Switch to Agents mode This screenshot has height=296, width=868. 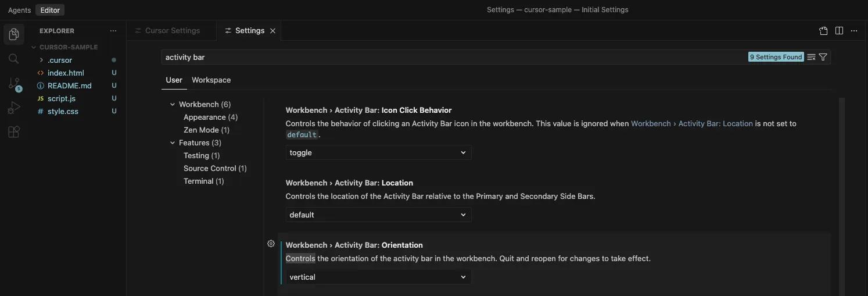pyautogui.click(x=19, y=10)
